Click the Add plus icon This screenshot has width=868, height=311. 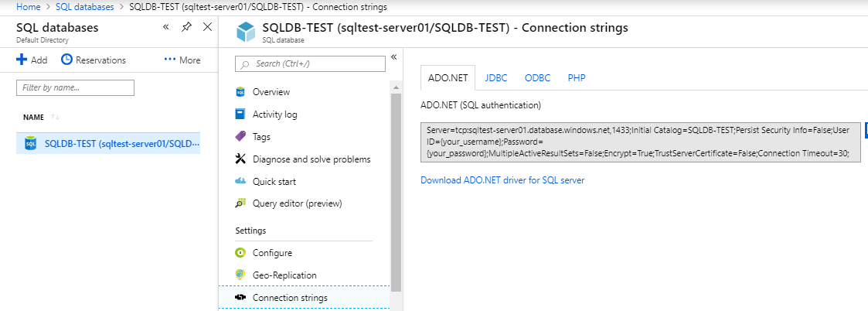coord(22,60)
